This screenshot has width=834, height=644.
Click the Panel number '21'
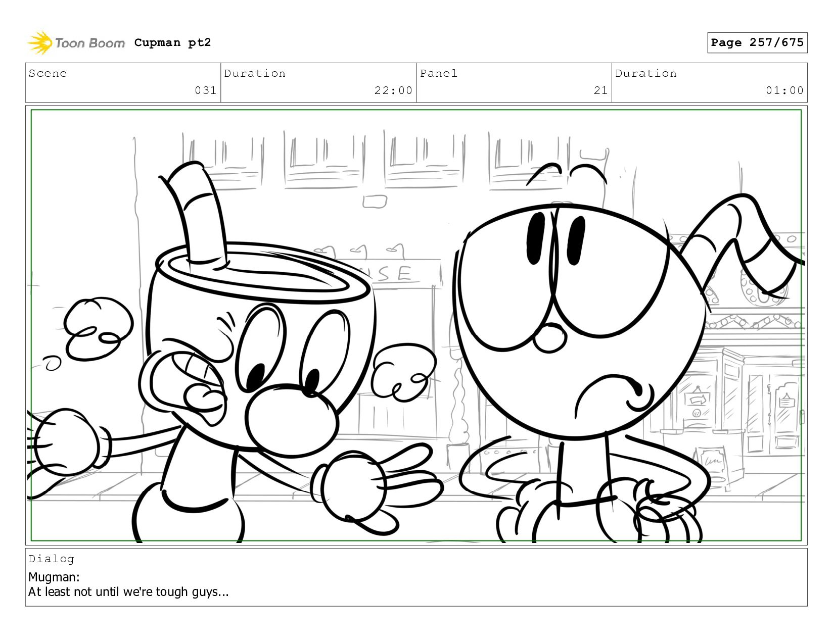(x=600, y=90)
